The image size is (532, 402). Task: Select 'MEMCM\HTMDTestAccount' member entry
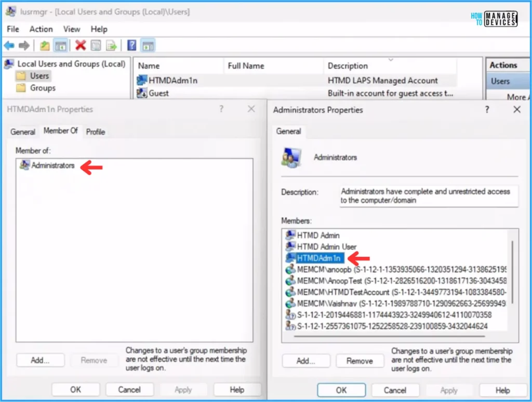[402, 292]
